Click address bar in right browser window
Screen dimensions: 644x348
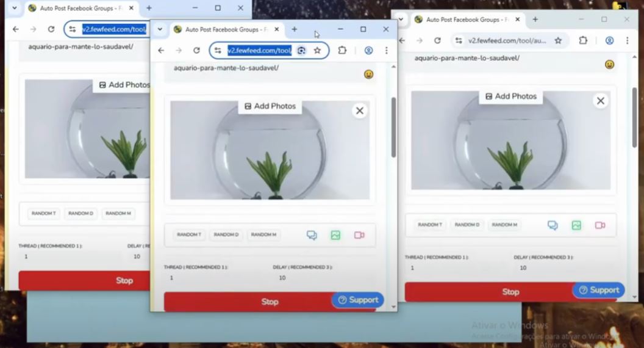tap(509, 40)
